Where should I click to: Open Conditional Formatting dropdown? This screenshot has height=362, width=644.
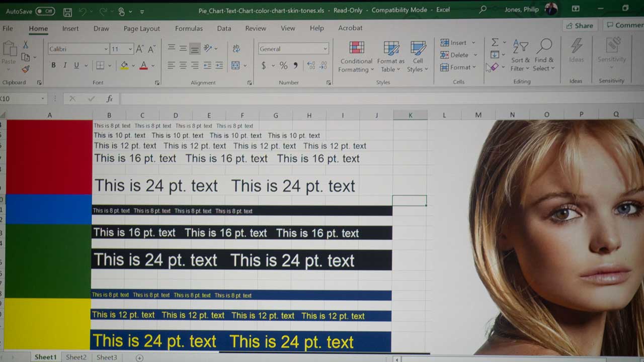356,56
